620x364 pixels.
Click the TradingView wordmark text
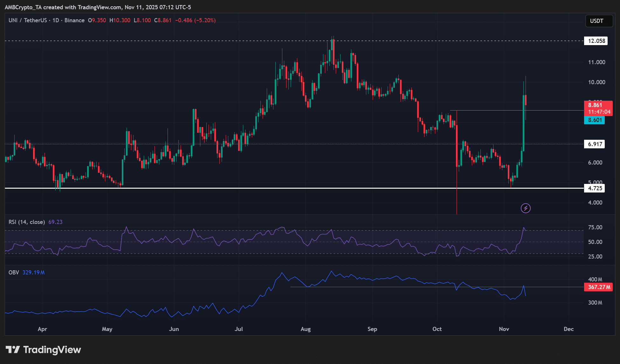click(52, 350)
